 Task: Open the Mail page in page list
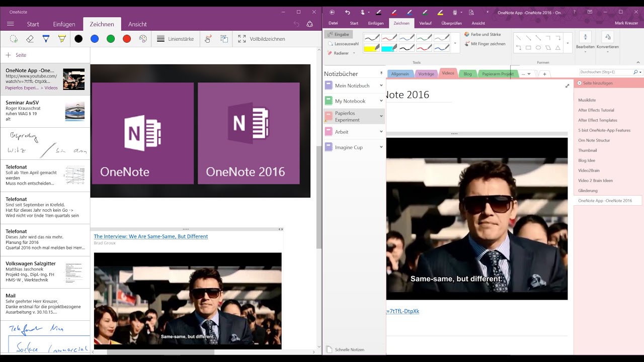click(45, 304)
